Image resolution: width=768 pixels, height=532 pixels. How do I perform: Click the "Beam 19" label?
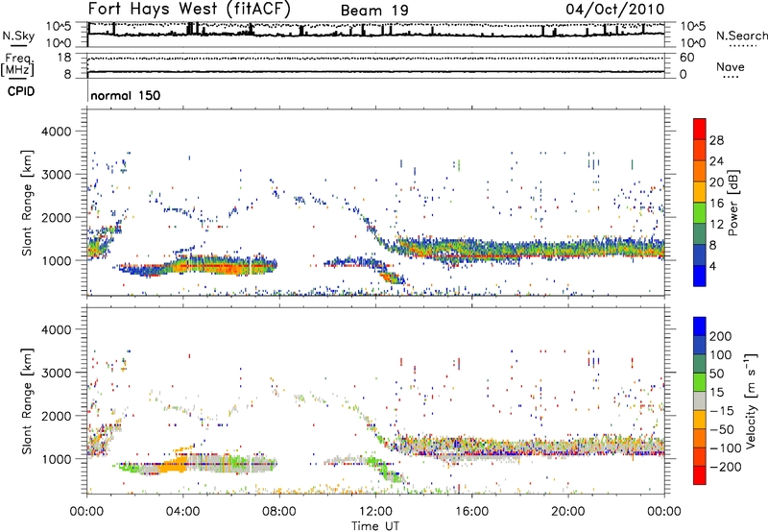(x=374, y=11)
